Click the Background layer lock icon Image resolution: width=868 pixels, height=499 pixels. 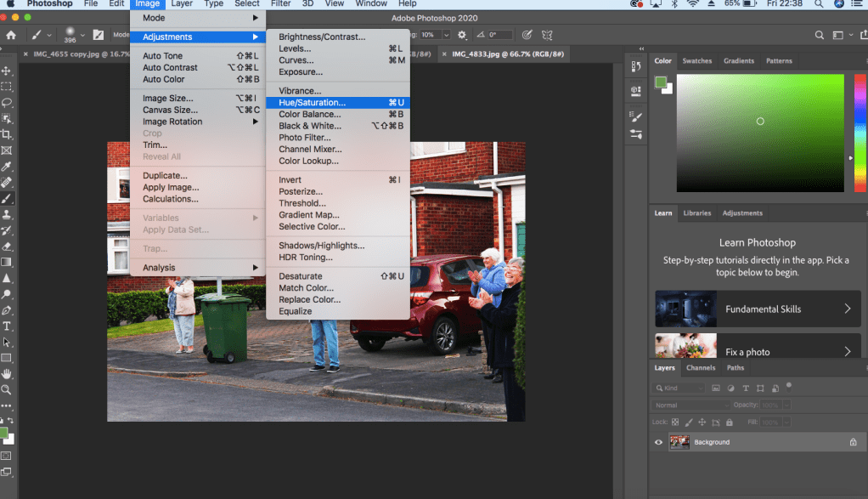(853, 442)
